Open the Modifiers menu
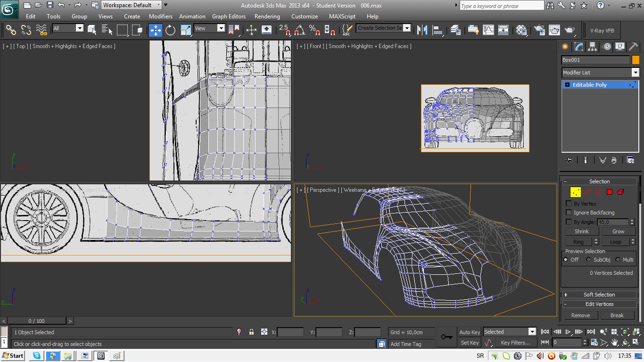 coord(161,16)
